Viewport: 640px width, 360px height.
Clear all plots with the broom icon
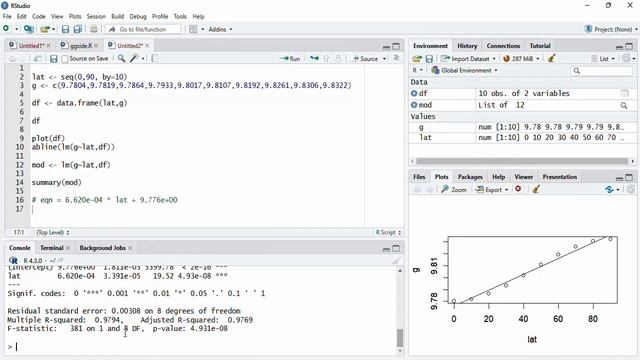pos(536,189)
